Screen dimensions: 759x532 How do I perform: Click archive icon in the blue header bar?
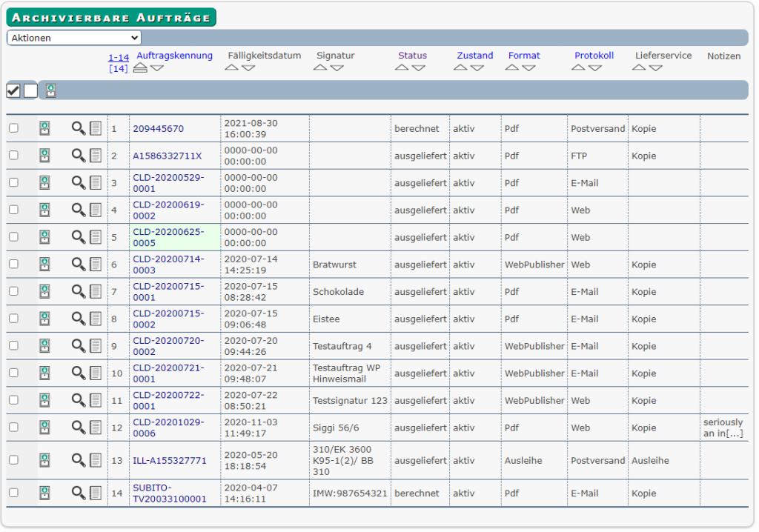pyautogui.click(x=51, y=90)
